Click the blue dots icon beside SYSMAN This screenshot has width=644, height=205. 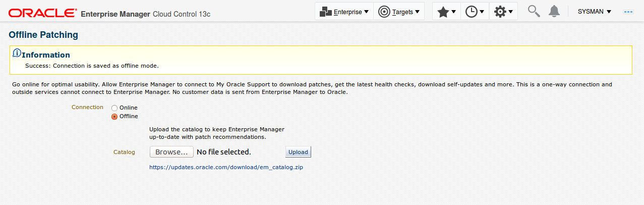pyautogui.click(x=628, y=12)
